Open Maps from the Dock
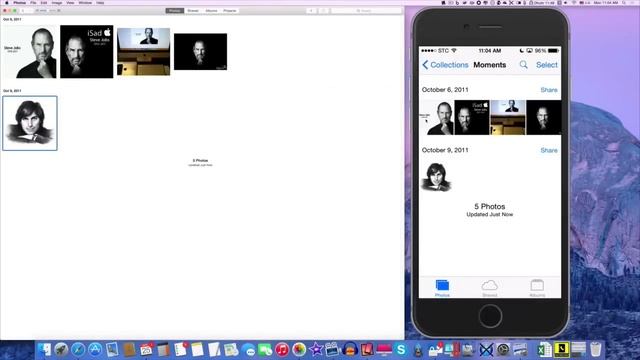 coord(231,350)
